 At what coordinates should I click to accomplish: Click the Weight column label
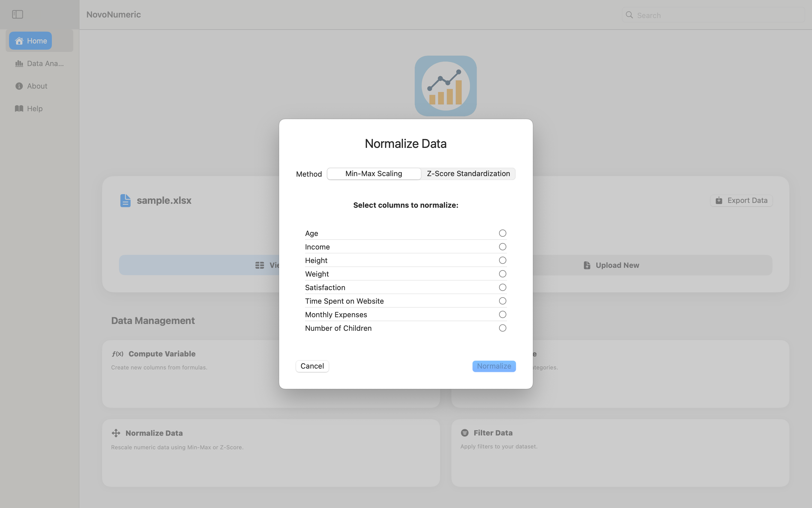tap(317, 274)
